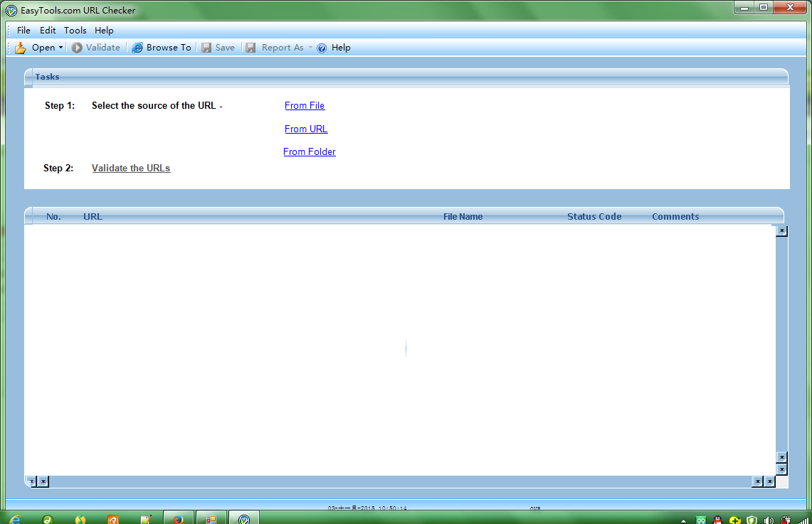The width and height of the screenshot is (812, 524).
Task: Click the Status Code column header
Action: coord(594,217)
